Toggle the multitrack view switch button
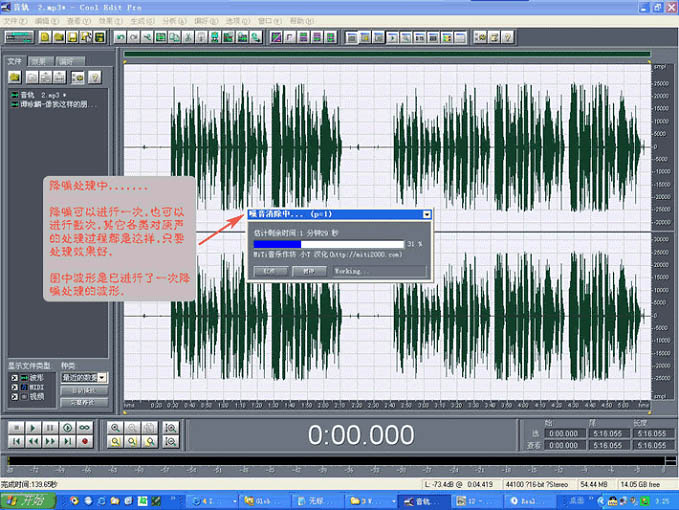The height and width of the screenshot is (510, 679). [20, 37]
